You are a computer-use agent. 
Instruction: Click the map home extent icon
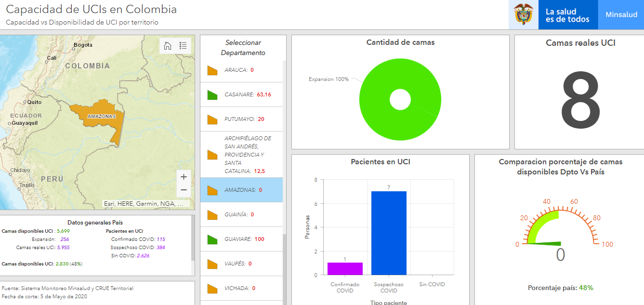coord(168,46)
